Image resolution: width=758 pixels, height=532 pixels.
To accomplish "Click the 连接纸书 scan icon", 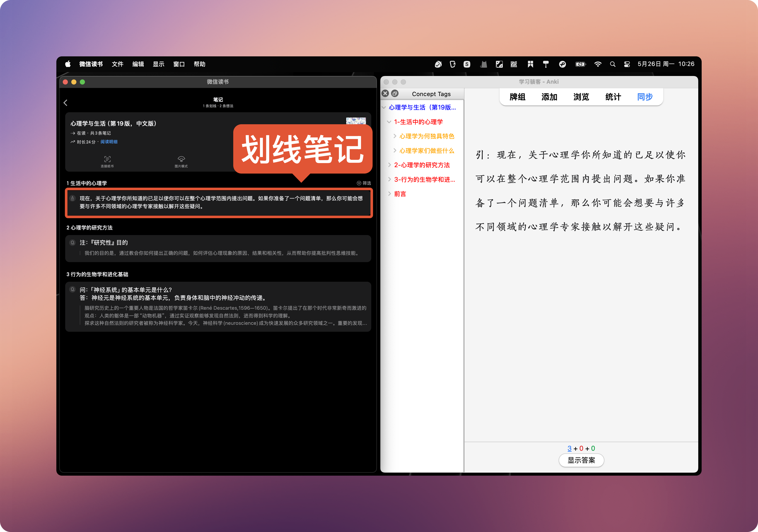I will [x=107, y=159].
